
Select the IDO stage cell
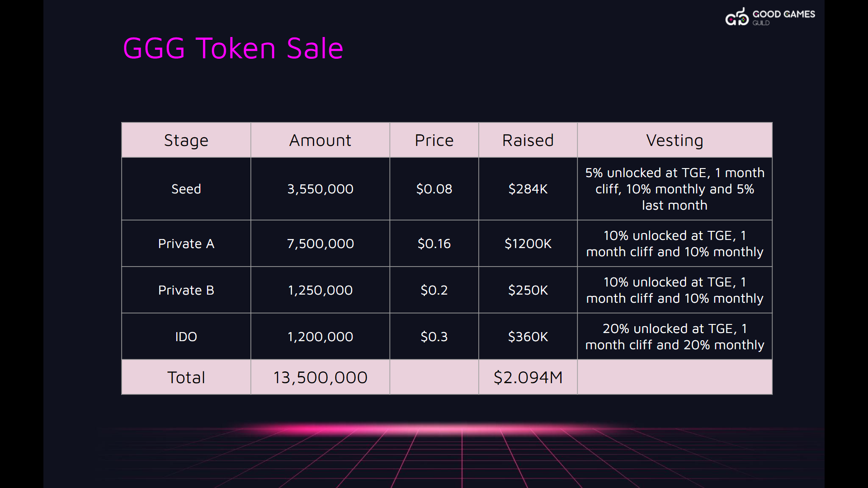186,337
